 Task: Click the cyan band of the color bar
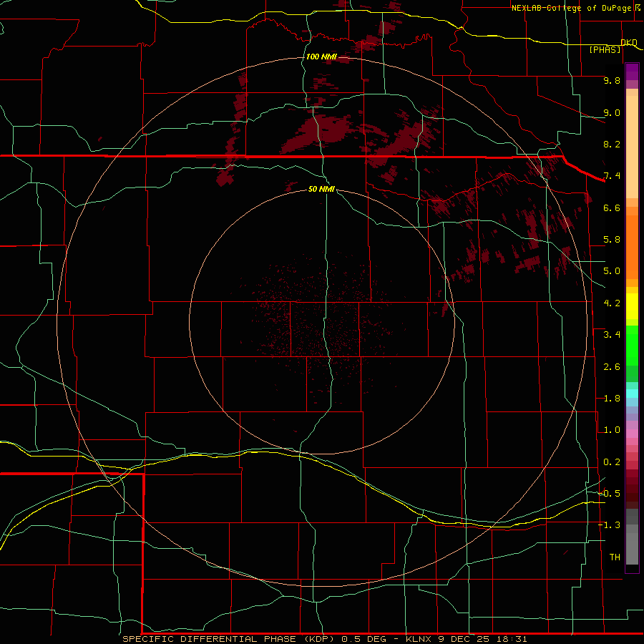coord(632,394)
